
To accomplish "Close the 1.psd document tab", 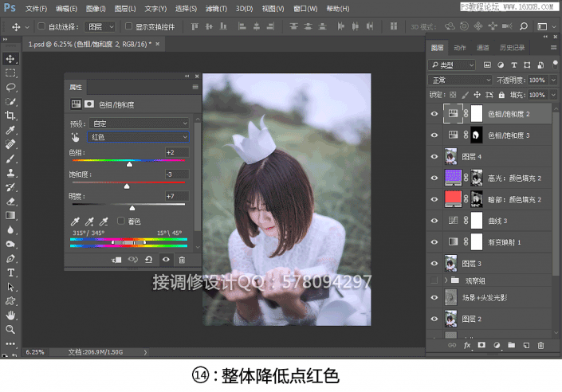I will click(x=157, y=44).
